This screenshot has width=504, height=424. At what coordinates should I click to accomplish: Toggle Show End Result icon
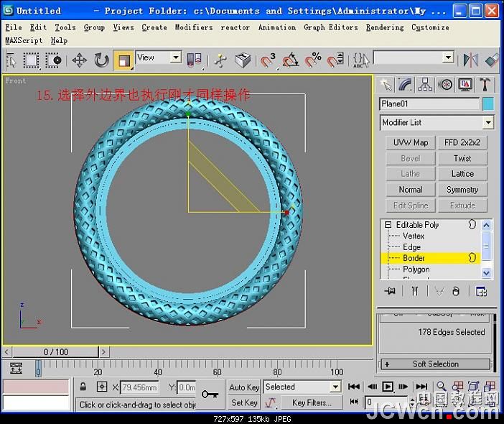coord(415,291)
